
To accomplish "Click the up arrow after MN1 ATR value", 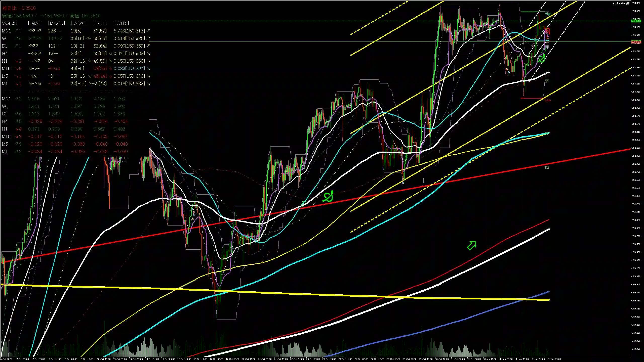I will [148, 31].
